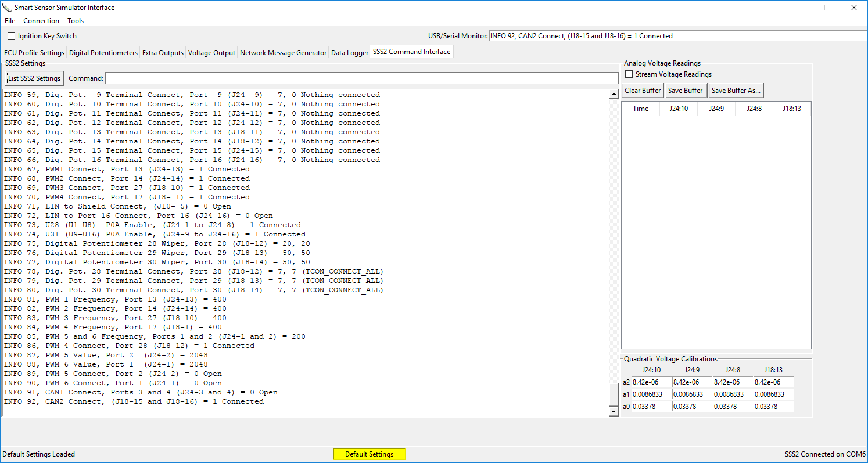Screen dimensions: 868x463
Task: Click the J24:8 readings column header
Action: click(754, 109)
